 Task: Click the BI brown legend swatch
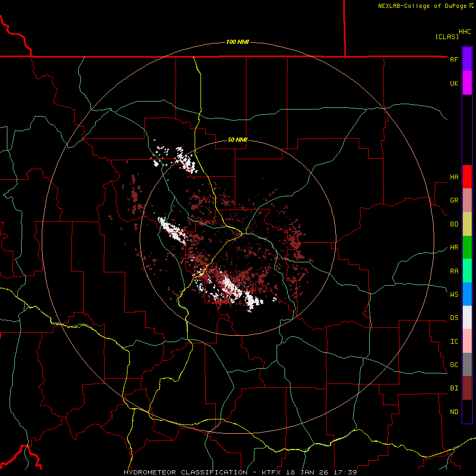click(x=467, y=388)
